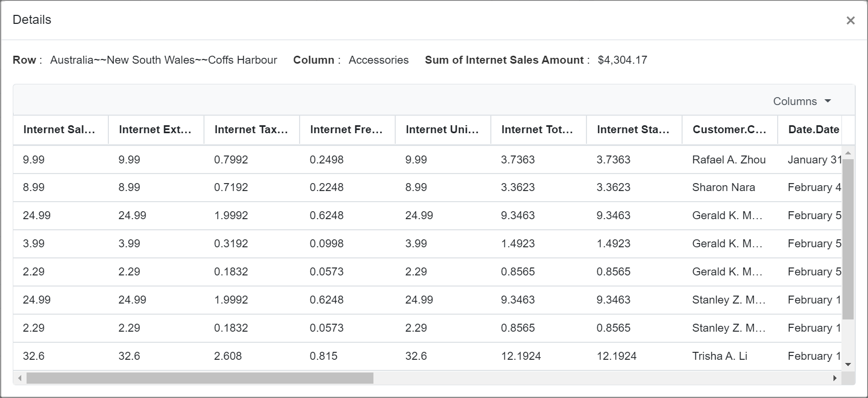Click the Details dialog title
The height and width of the screenshot is (398, 868).
(x=32, y=20)
